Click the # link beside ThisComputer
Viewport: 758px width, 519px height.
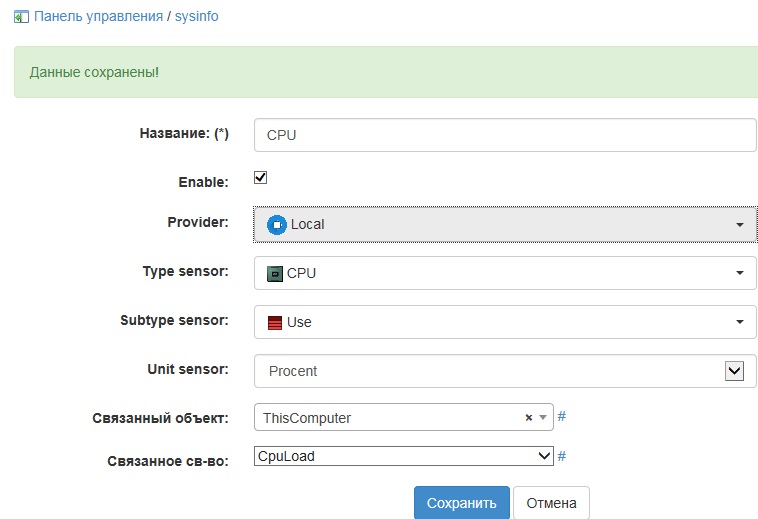coord(562,417)
